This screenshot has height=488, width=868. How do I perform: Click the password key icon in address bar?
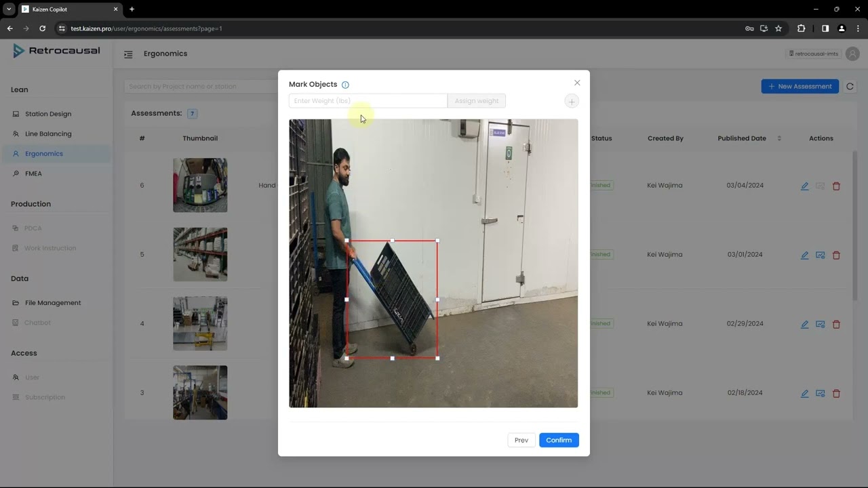tap(749, 28)
